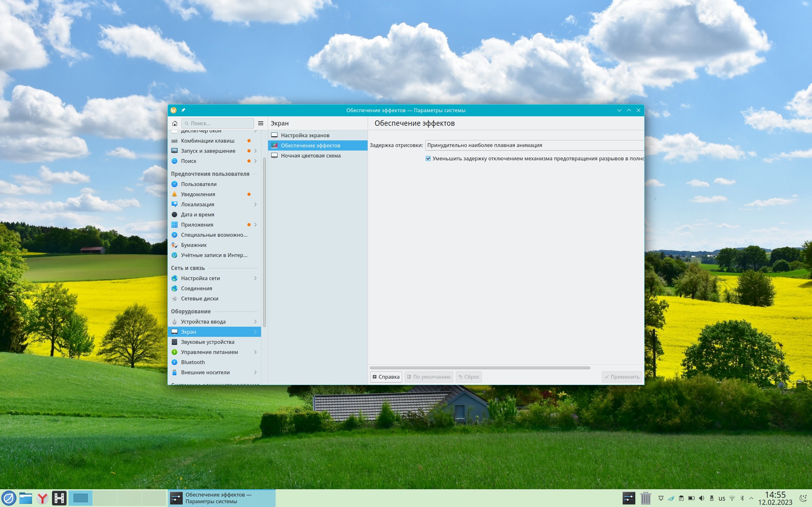812x507 pixels.
Task: Open the Yandex browser from taskbar
Action: point(42,498)
